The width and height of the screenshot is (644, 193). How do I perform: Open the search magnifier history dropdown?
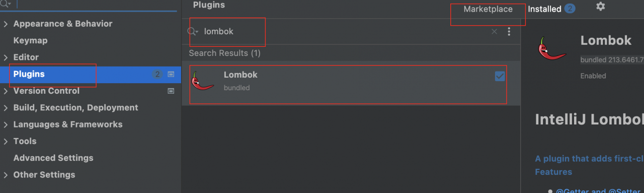[193, 32]
